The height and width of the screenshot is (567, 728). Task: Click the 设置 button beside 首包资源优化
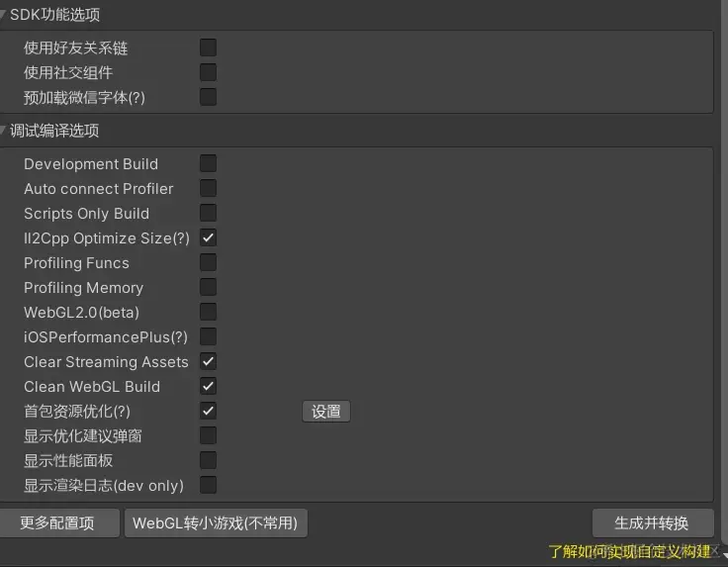pyautogui.click(x=326, y=412)
